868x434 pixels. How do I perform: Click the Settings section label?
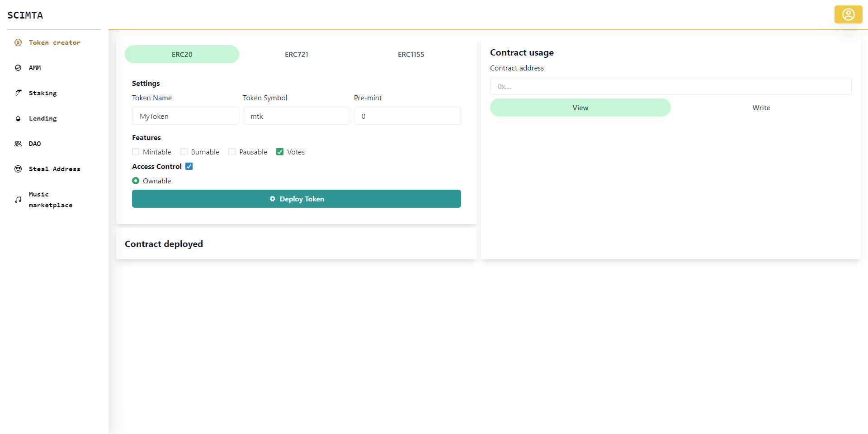146,83
